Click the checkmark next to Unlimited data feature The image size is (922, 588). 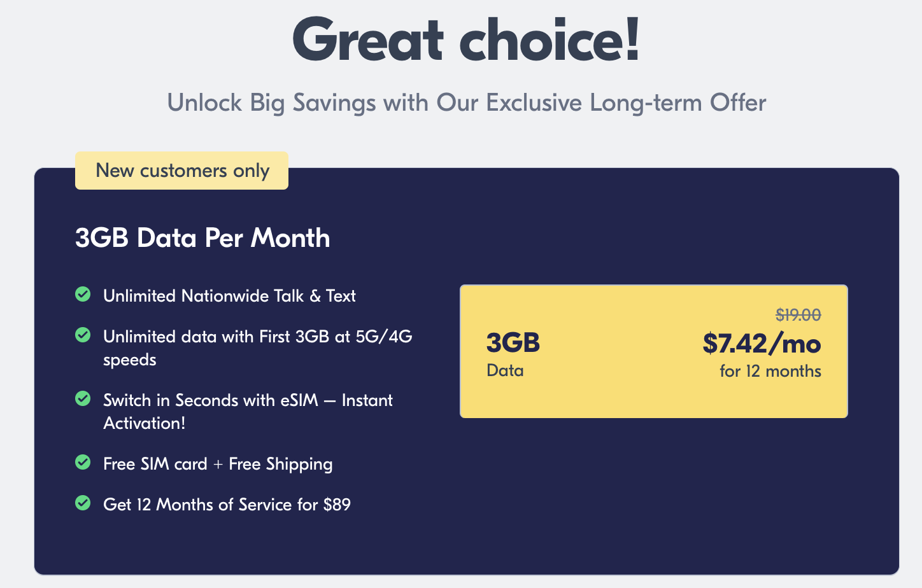(83, 335)
